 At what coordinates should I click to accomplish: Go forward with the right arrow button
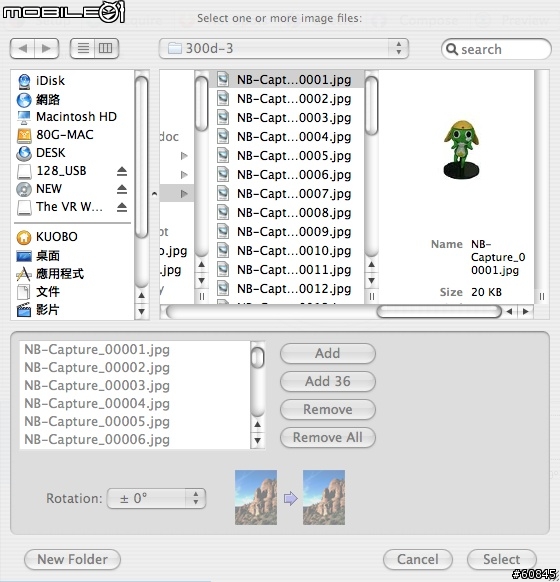(x=46, y=49)
